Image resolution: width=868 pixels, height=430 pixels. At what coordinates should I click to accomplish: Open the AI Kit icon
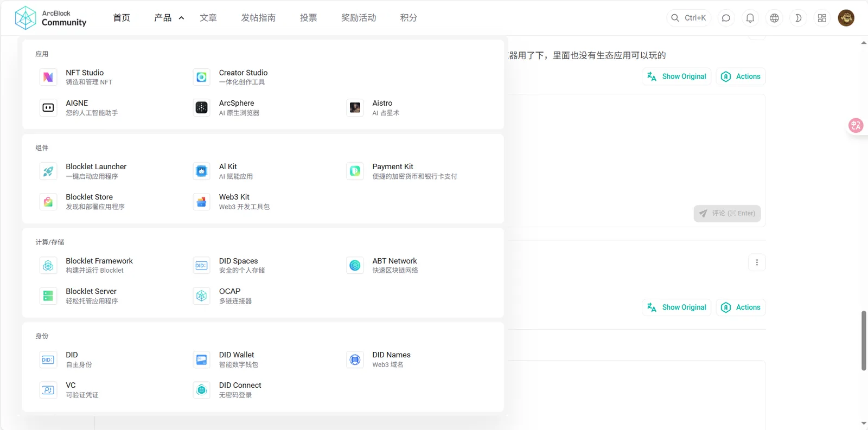coord(201,171)
